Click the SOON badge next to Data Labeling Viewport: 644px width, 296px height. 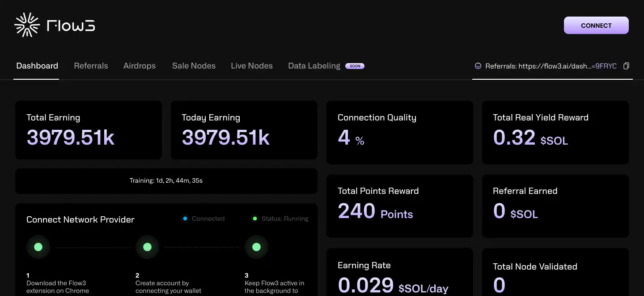point(355,66)
